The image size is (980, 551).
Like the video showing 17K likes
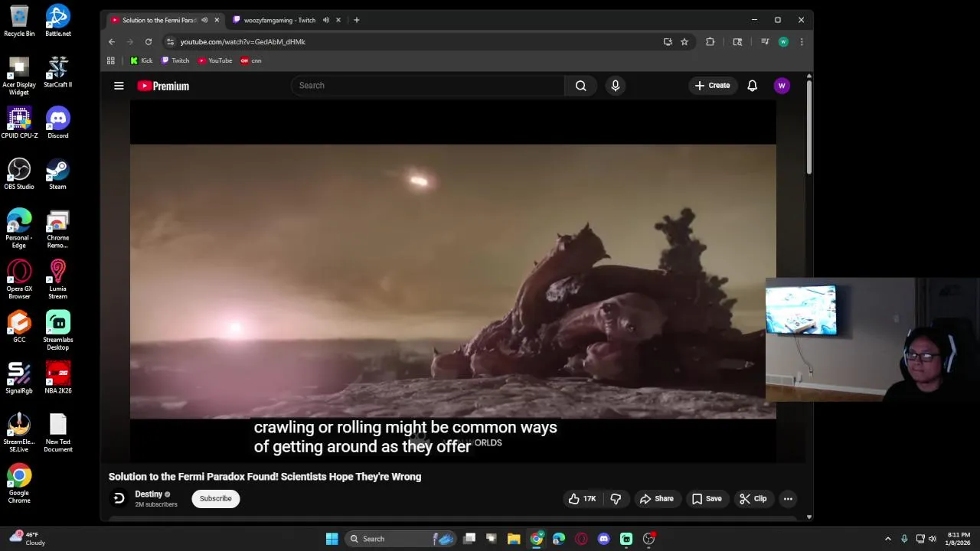[582, 499]
